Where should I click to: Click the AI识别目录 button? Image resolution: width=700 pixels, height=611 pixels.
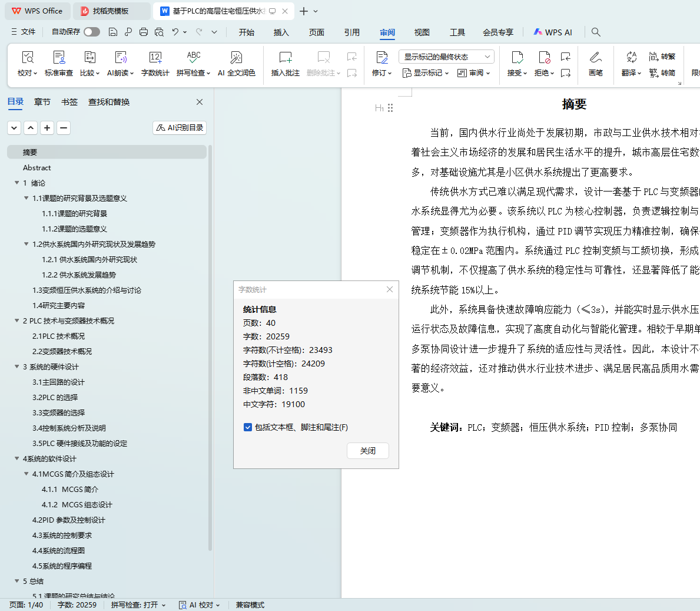tap(180, 128)
